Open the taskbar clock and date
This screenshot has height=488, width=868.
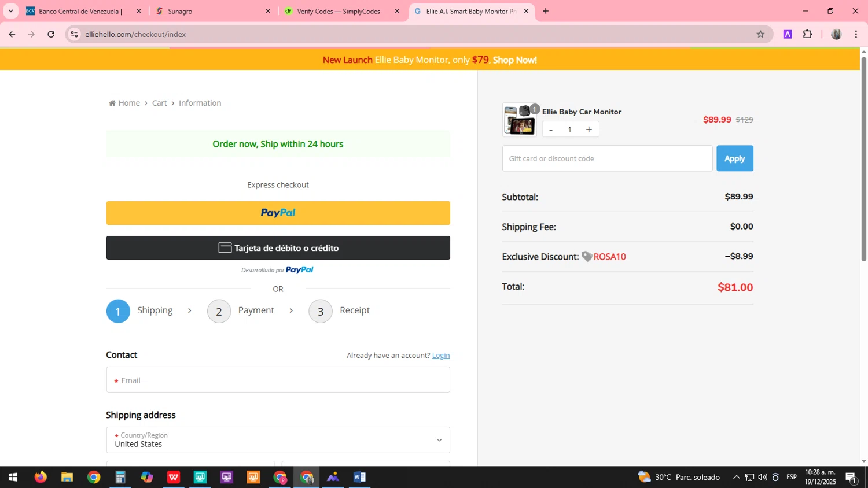[820, 477]
